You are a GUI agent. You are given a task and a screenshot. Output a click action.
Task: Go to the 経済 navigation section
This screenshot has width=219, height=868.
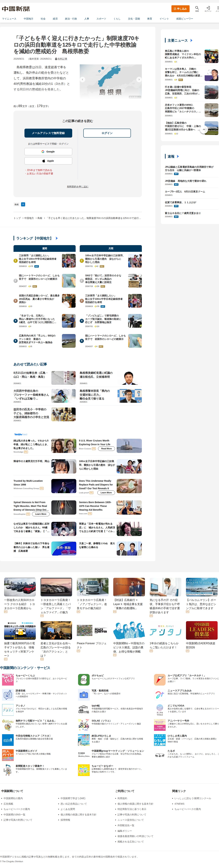pyautogui.click(x=55, y=19)
